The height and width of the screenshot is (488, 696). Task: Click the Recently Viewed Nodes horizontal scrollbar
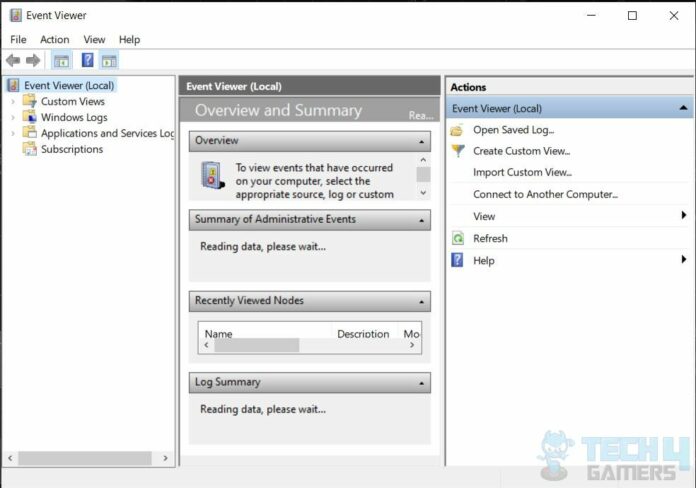[x=257, y=345]
